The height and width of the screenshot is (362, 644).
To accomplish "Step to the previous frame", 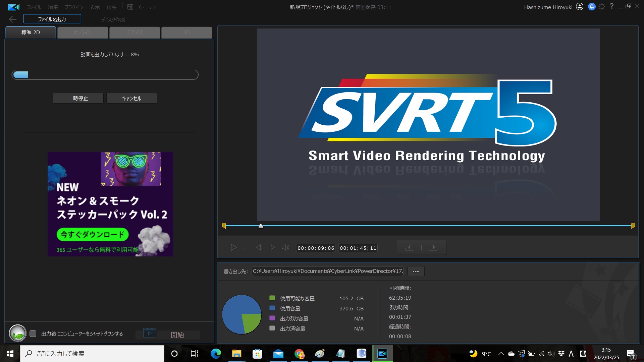I will (x=259, y=248).
